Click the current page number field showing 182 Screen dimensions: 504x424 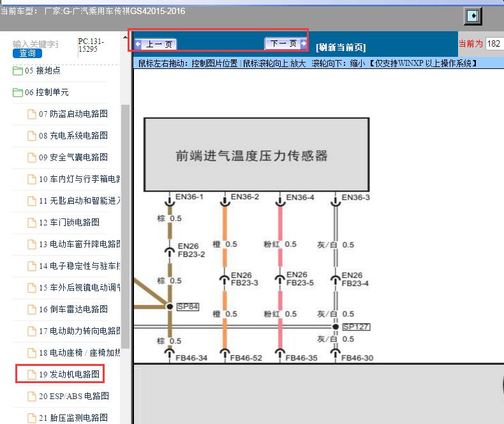tap(494, 44)
